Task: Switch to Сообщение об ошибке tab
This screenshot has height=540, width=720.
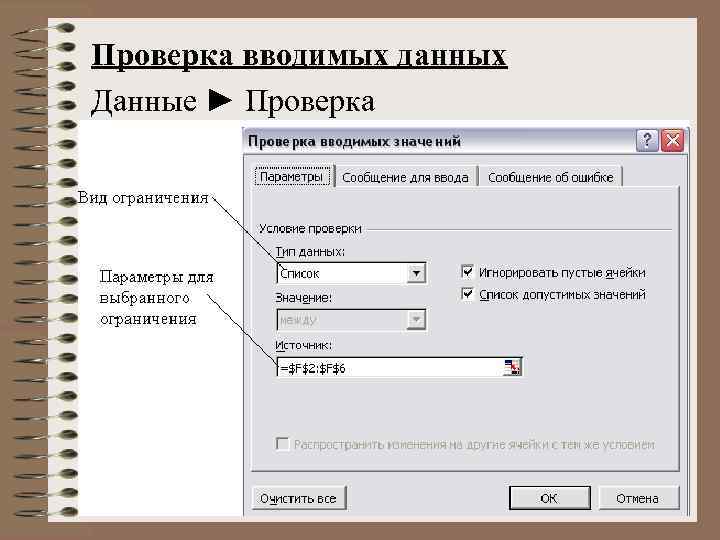Action: [x=550, y=177]
